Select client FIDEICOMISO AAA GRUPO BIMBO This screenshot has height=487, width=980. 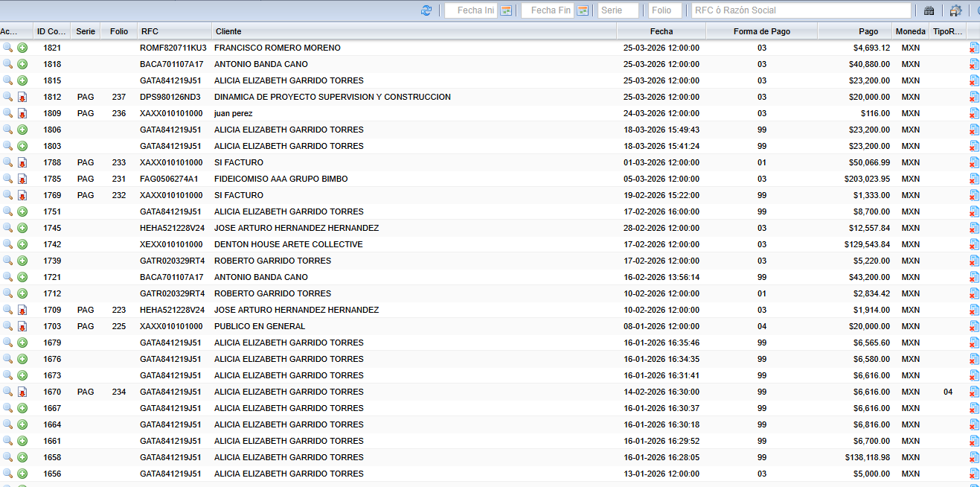click(281, 179)
